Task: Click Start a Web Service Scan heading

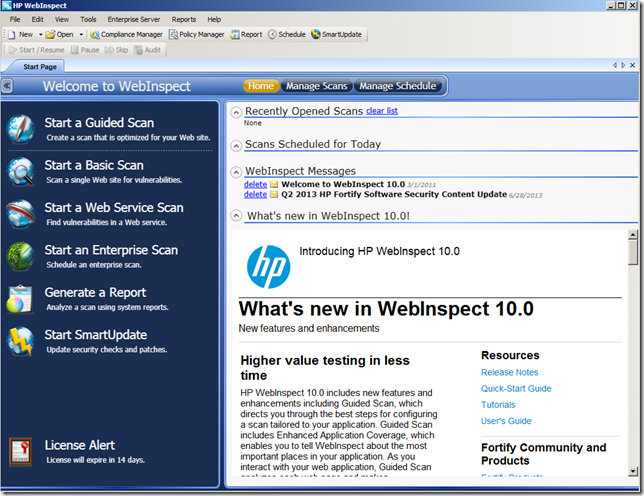Action: pyautogui.click(x=114, y=208)
